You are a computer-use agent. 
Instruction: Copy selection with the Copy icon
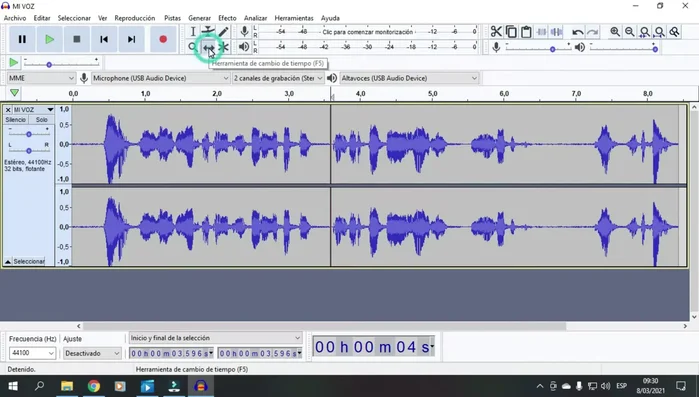coord(511,32)
